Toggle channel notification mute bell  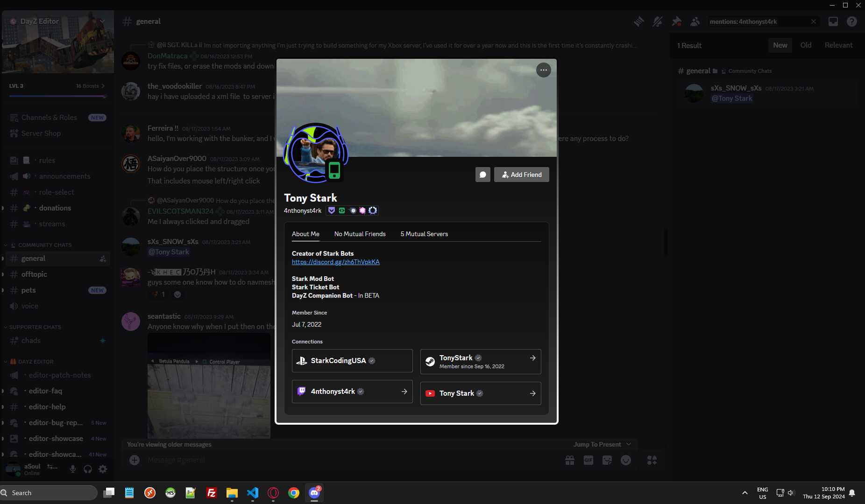[658, 21]
